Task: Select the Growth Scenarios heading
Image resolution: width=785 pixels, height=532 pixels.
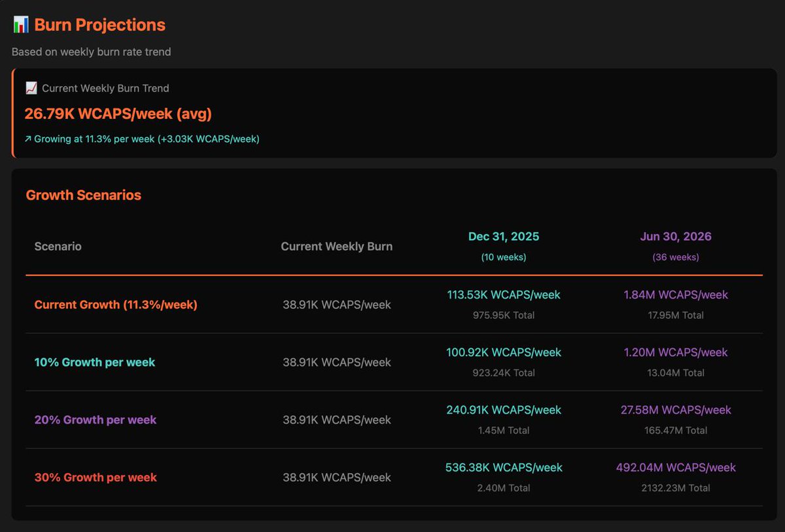Action: point(84,195)
